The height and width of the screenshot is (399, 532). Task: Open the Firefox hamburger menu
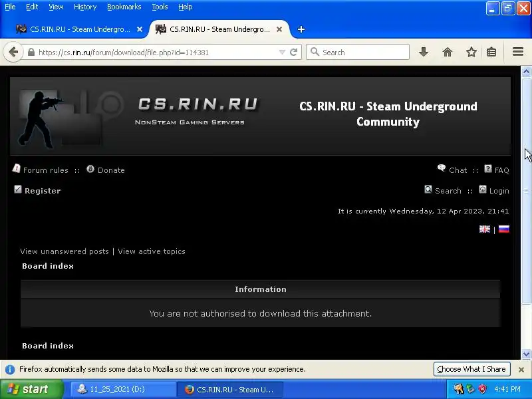(518, 52)
